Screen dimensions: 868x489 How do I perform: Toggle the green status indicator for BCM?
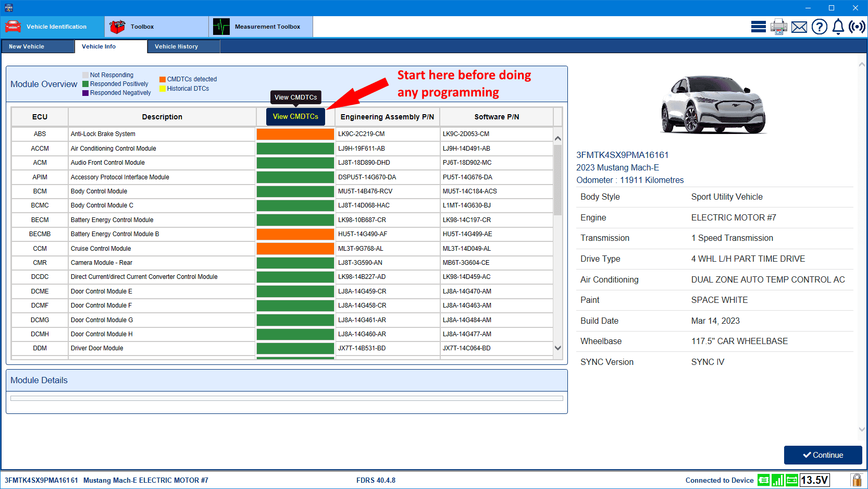coord(295,191)
